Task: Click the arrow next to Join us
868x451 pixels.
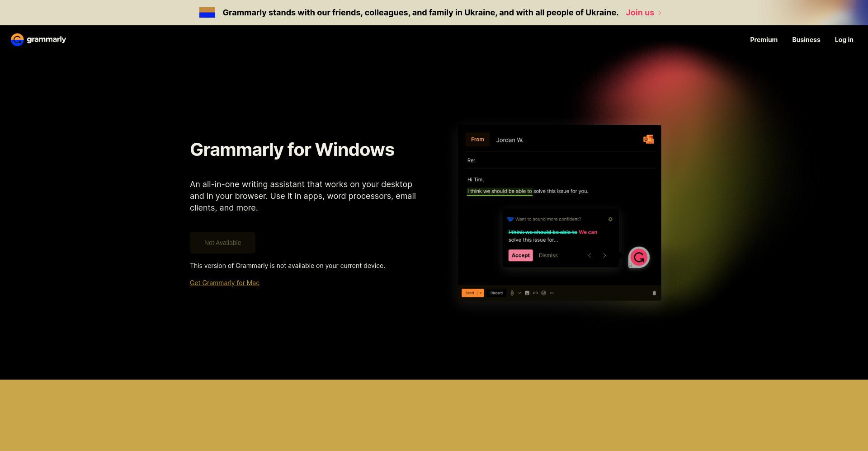Action: pos(660,13)
